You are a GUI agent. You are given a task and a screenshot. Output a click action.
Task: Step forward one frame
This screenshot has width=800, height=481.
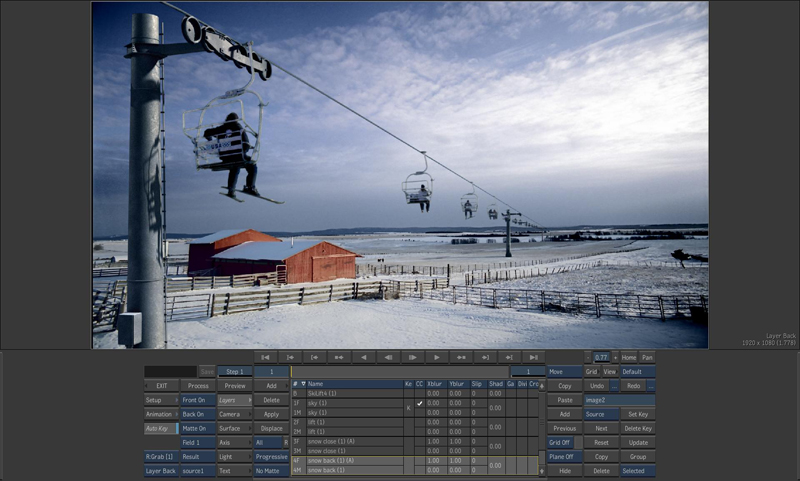pyautogui.click(x=411, y=357)
